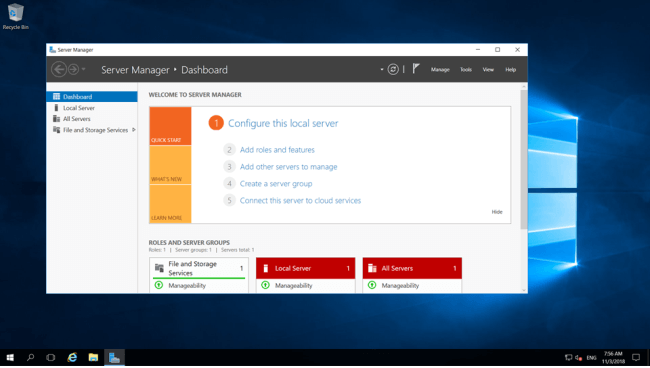Open the All Servers red tile header
Image resolution: width=650 pixels, height=368 pixels.
point(412,268)
